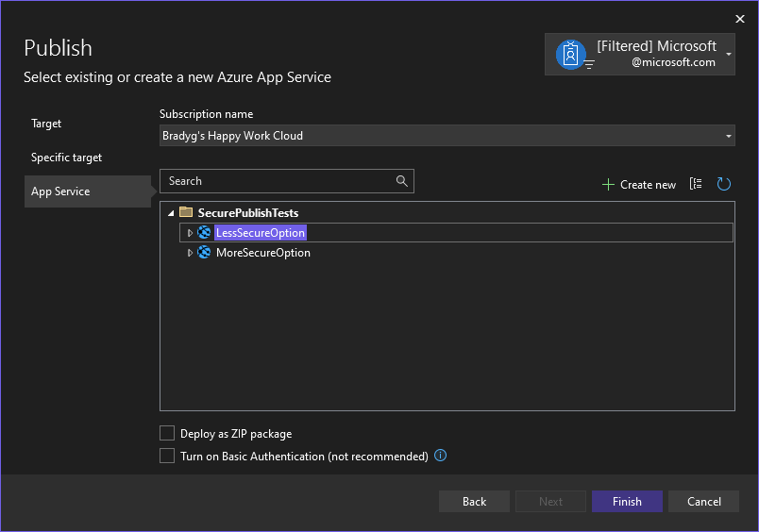Screen dimensions: 759x532
Task: Click the MoreSecureOption app service icon
Action: 204,253
